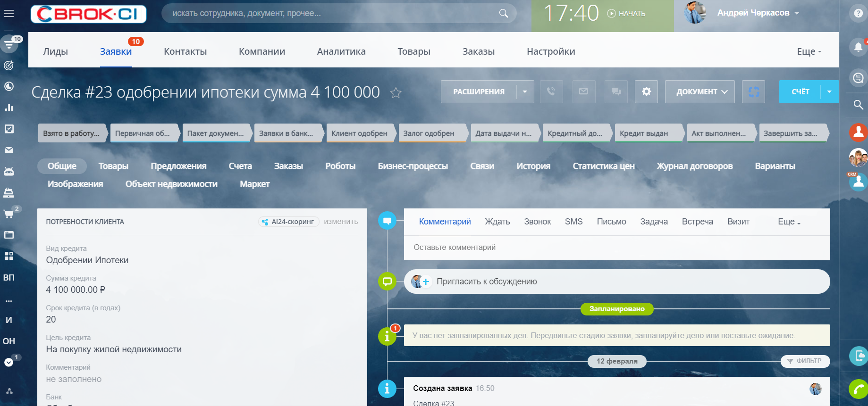Click the help question mark icon
The width and height of the screenshot is (868, 406).
858,14
